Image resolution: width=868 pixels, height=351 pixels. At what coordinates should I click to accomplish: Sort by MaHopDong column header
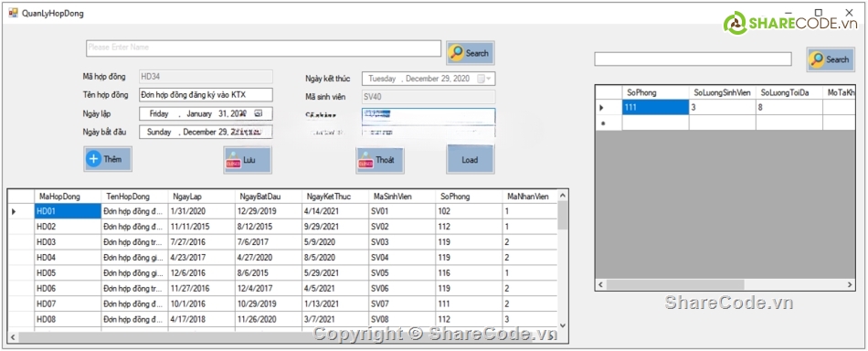tap(68, 197)
